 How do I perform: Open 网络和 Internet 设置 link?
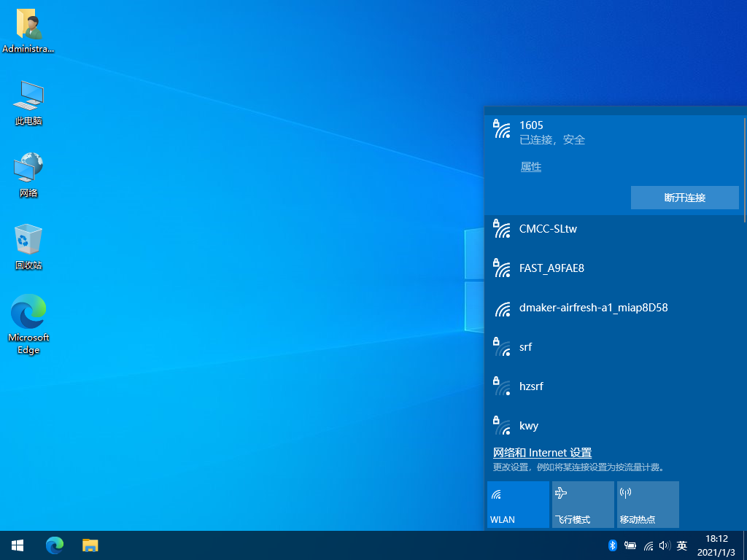pyautogui.click(x=542, y=453)
